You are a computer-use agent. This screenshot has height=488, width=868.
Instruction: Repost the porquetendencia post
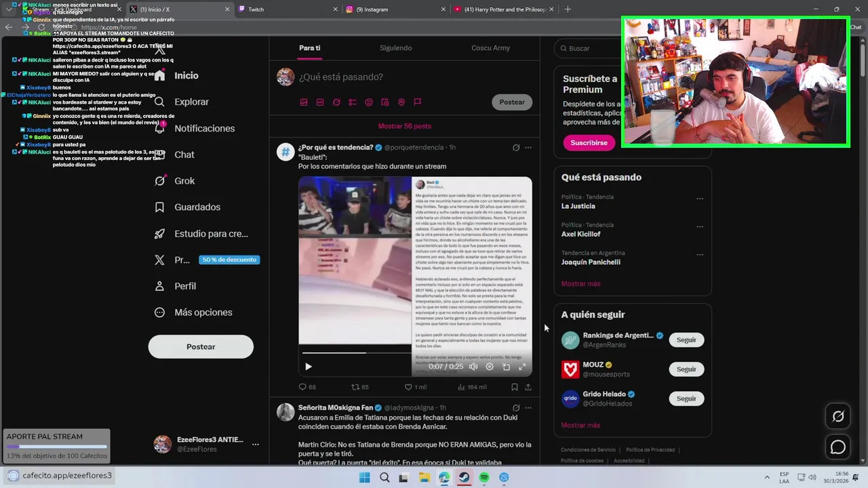pos(359,387)
